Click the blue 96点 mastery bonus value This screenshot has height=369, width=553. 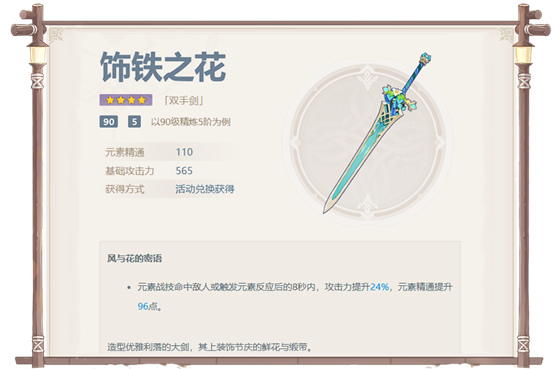pos(147,306)
